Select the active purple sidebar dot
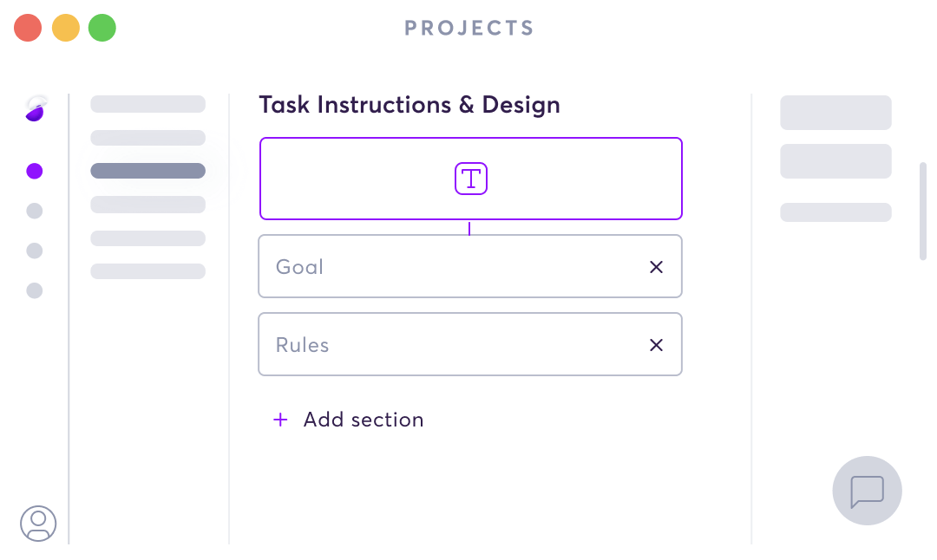Viewport: 937px width, 560px height. pos(35,172)
